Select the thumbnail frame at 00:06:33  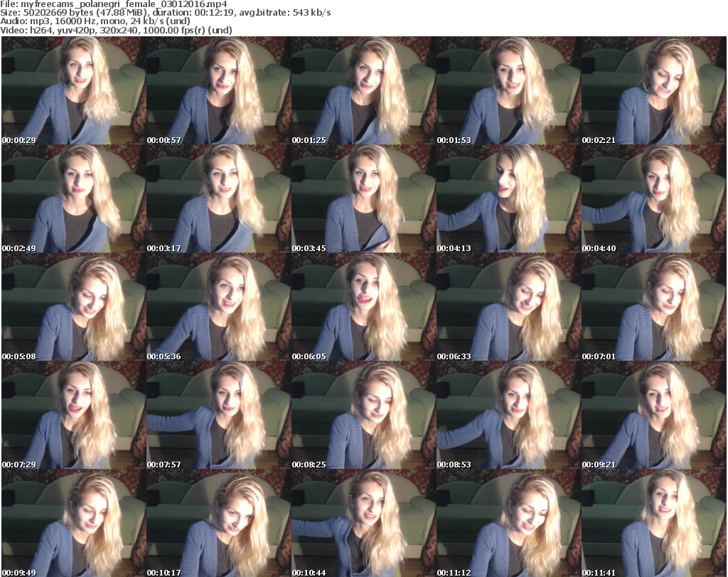[508, 307]
